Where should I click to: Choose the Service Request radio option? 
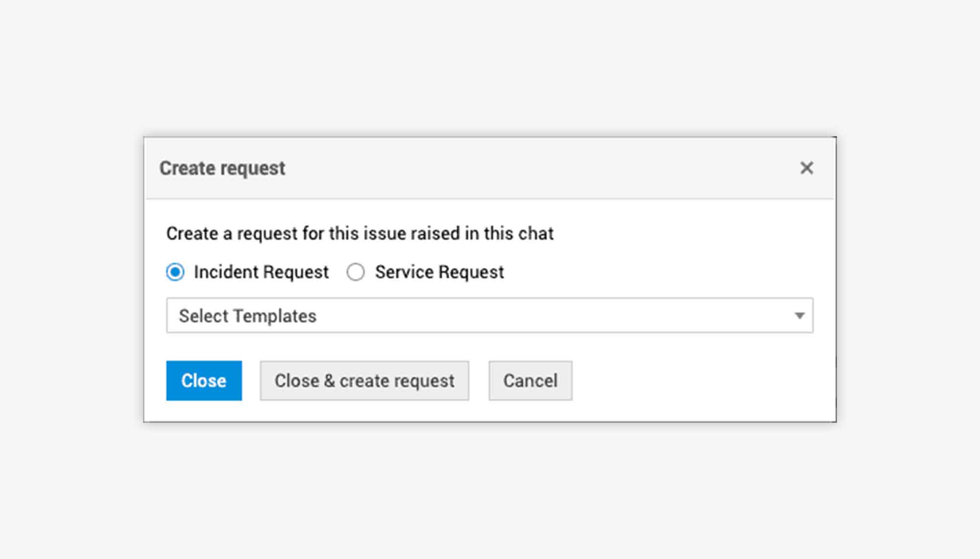(x=356, y=272)
